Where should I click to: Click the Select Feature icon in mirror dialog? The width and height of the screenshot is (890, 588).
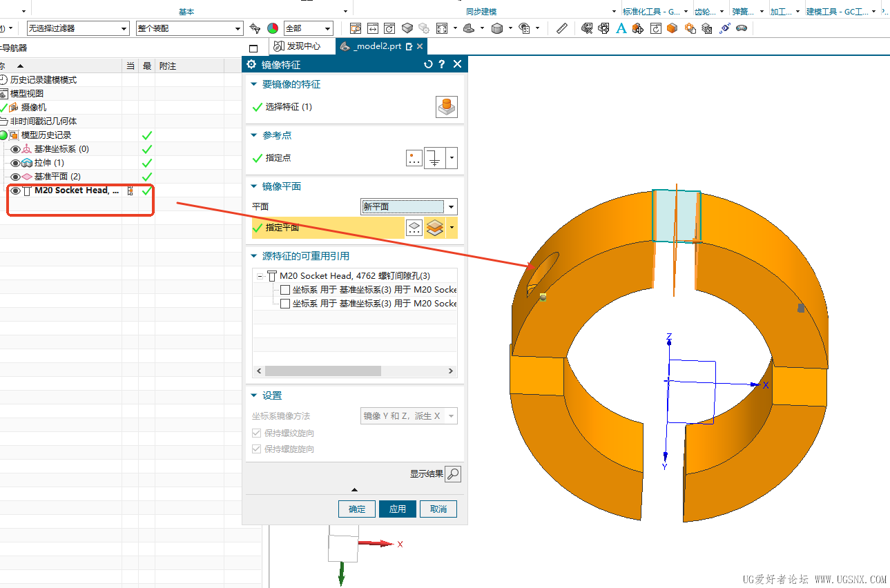click(x=447, y=107)
